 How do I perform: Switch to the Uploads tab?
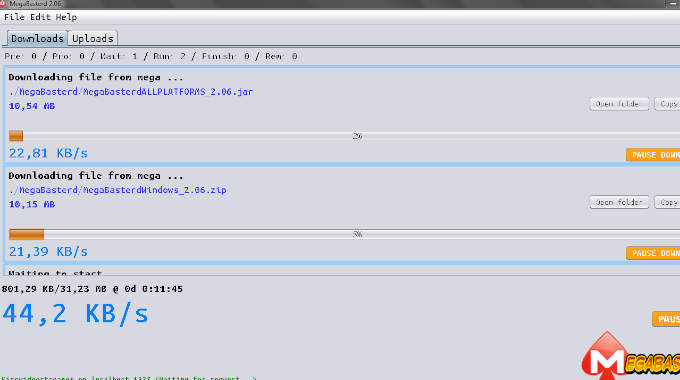pos(93,39)
